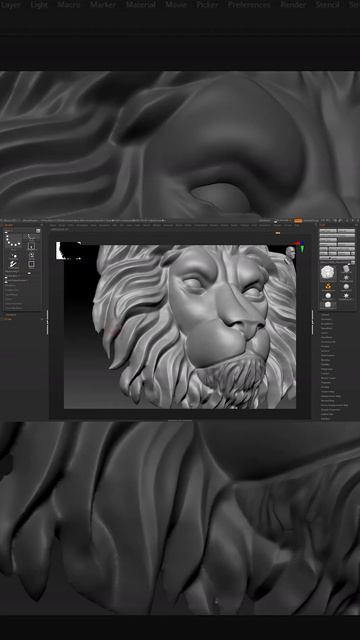Select the dotted current stroke thumbnail
Screen dimensions: 360x640
pyautogui.click(x=13, y=240)
